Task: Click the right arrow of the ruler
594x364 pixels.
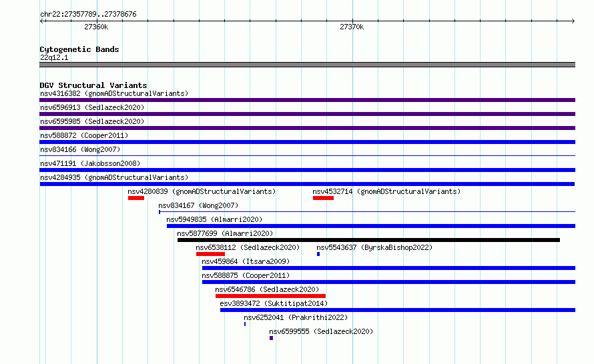Action: pyautogui.click(x=573, y=21)
